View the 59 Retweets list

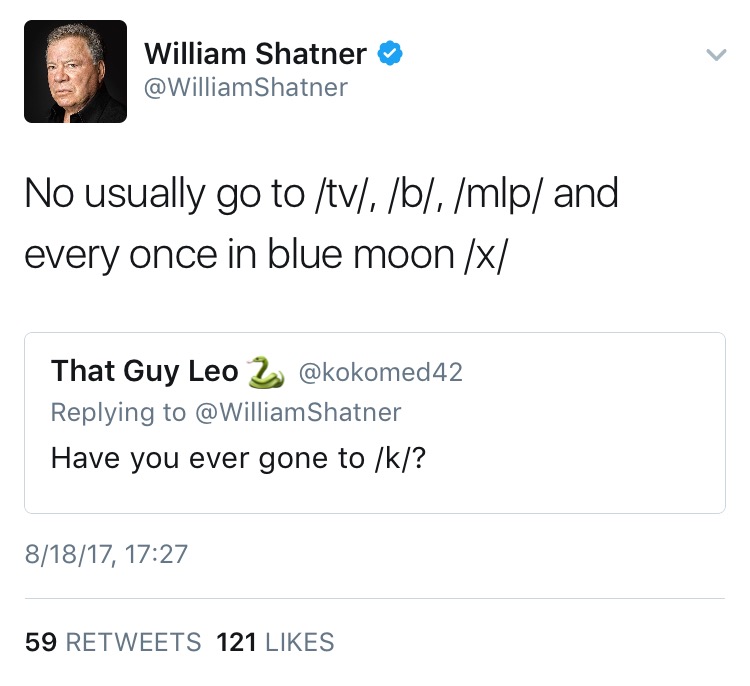tap(113, 642)
